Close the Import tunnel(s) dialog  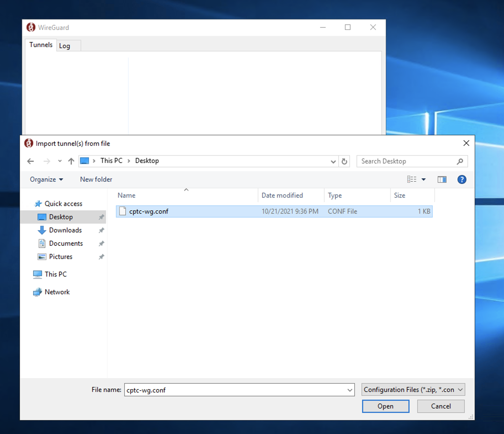466,143
